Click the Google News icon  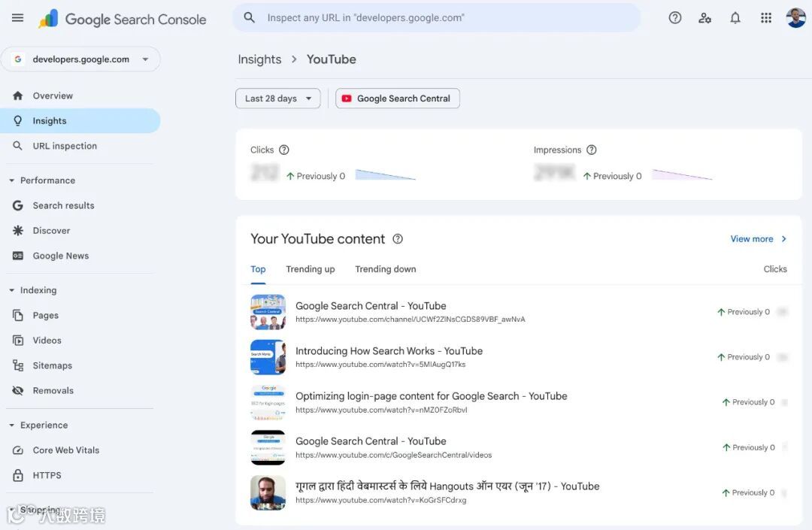[x=17, y=256]
